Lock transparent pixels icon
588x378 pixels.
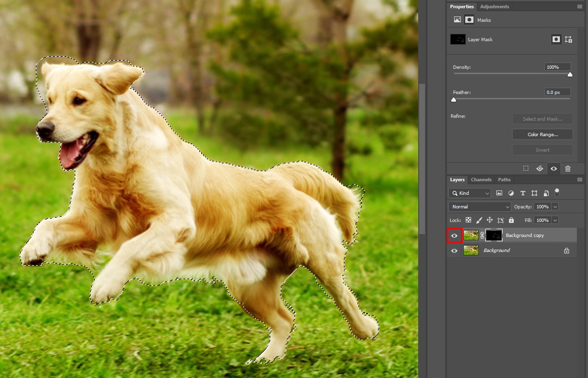tap(468, 220)
